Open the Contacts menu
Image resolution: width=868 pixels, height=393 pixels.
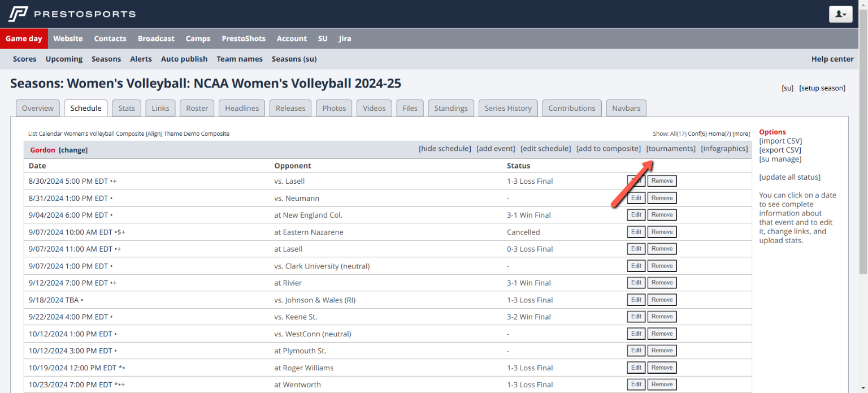coord(110,38)
